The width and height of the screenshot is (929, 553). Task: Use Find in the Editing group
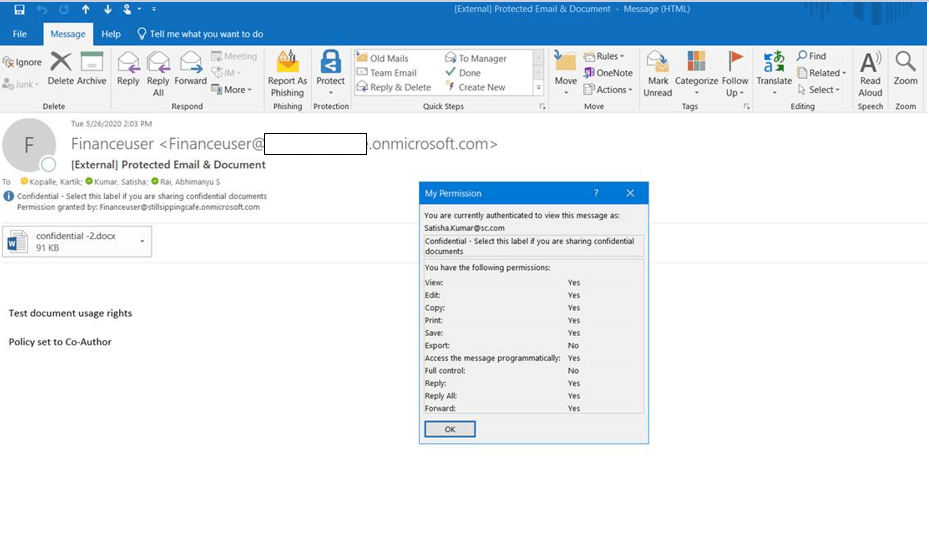(811, 56)
